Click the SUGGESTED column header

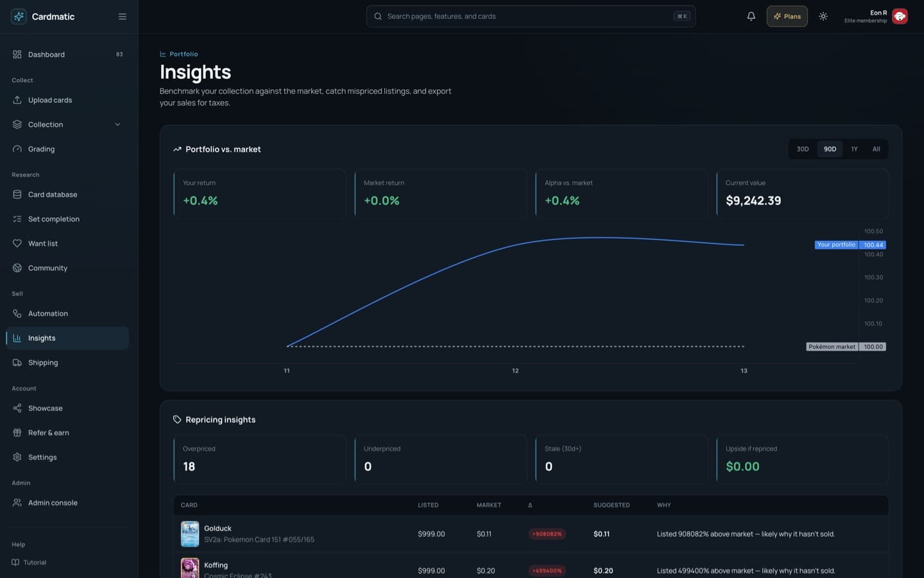(612, 505)
